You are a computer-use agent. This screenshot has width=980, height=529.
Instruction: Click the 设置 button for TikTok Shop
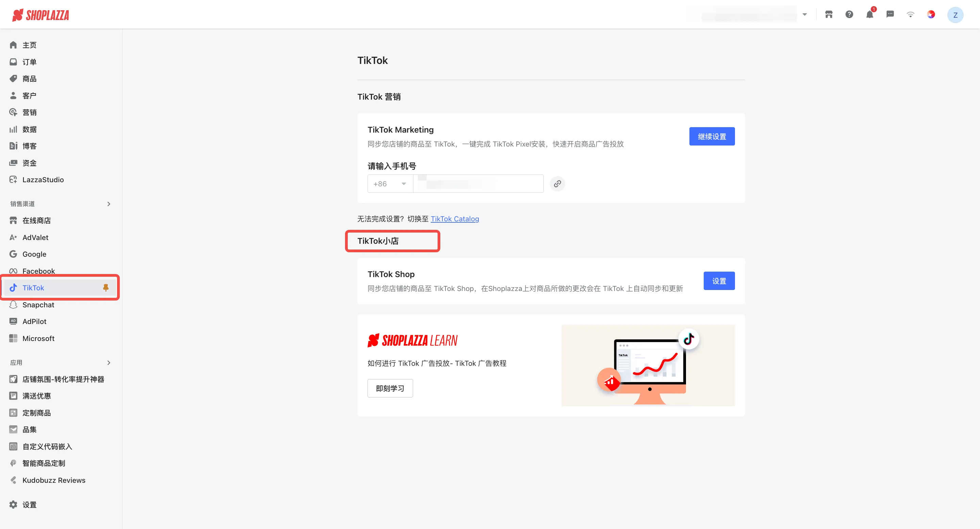[x=719, y=281]
